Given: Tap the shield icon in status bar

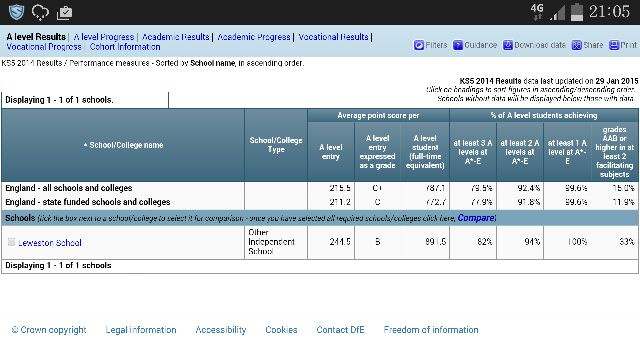Looking at the screenshot, I should click(16, 12).
